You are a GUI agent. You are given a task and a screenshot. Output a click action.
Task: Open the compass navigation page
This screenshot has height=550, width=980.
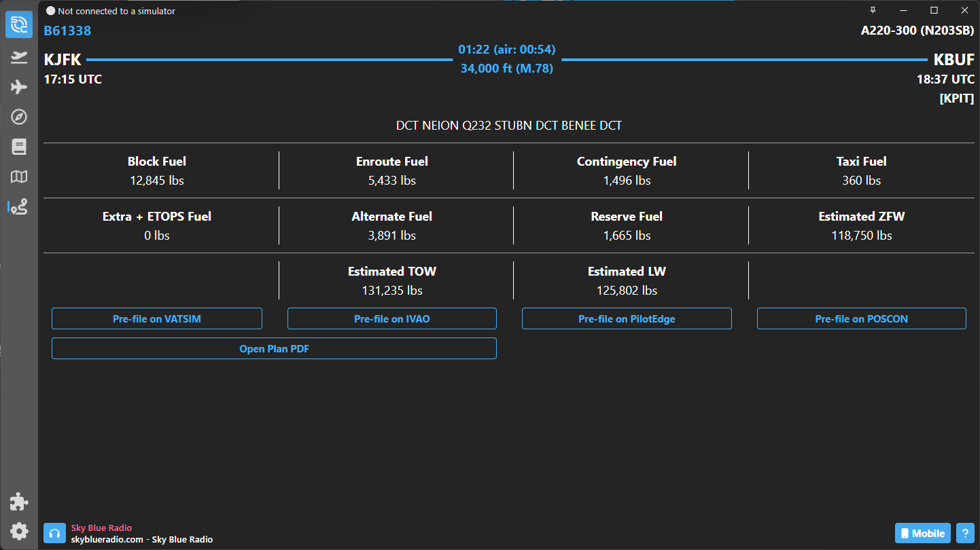coord(19,117)
